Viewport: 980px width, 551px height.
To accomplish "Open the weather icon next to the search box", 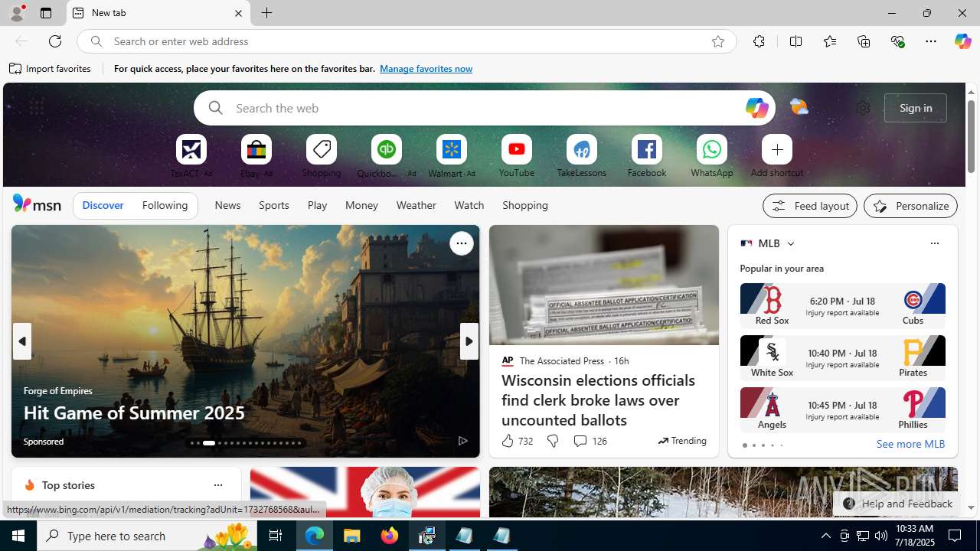I will [799, 108].
